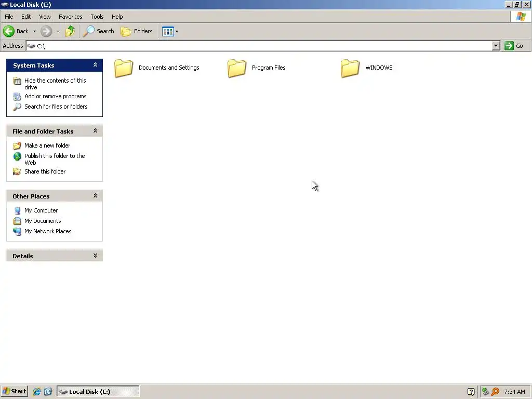Select the WINDOWS folder name text
This screenshot has height=399, width=532.
[x=379, y=68]
